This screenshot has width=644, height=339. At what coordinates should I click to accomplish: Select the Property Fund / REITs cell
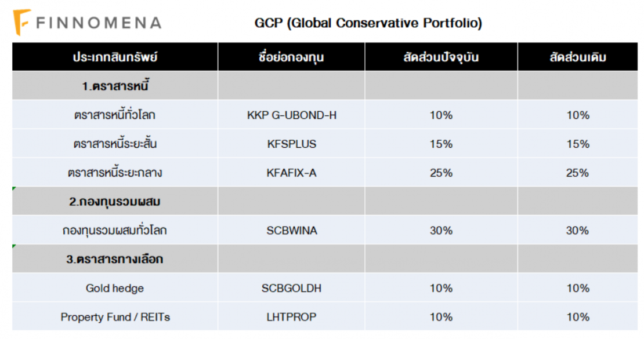(115, 317)
